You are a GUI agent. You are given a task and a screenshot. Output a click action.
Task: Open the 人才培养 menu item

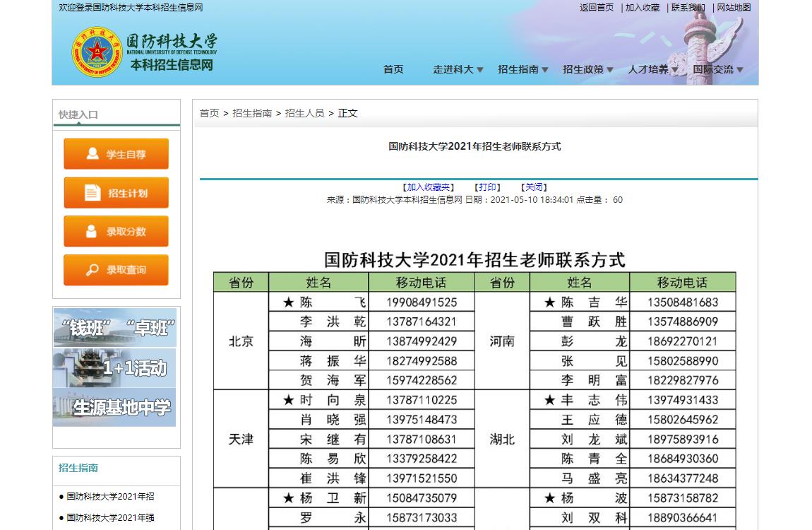click(648, 69)
